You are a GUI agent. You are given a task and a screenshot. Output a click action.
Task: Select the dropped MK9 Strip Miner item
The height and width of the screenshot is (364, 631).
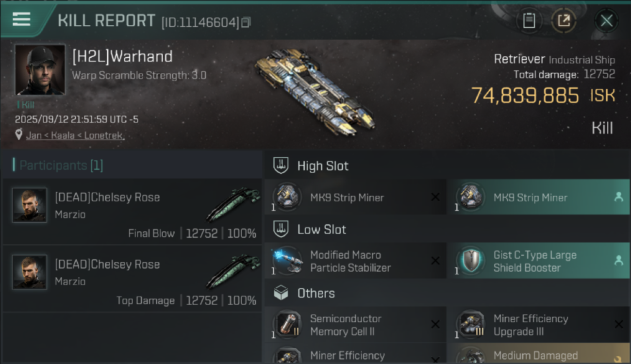(x=538, y=198)
